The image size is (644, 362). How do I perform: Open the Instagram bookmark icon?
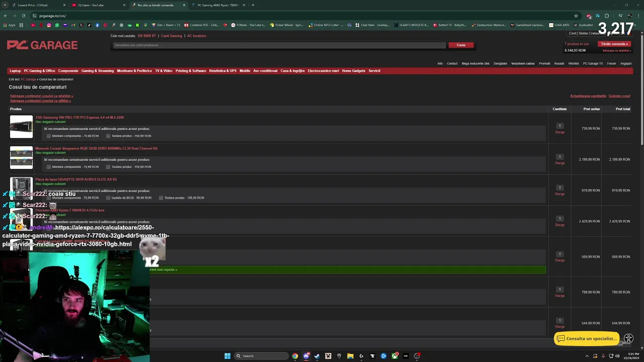[x=49, y=25]
